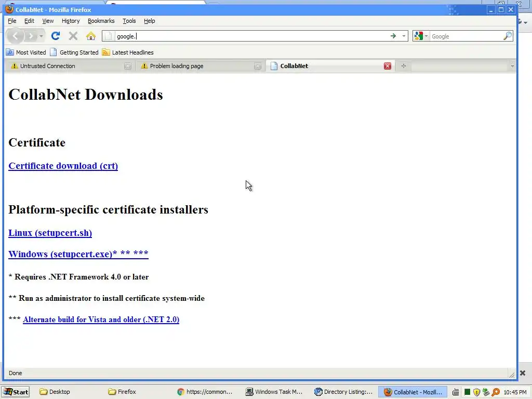Open the Edit menu
This screenshot has height=399, width=532.
(29, 21)
